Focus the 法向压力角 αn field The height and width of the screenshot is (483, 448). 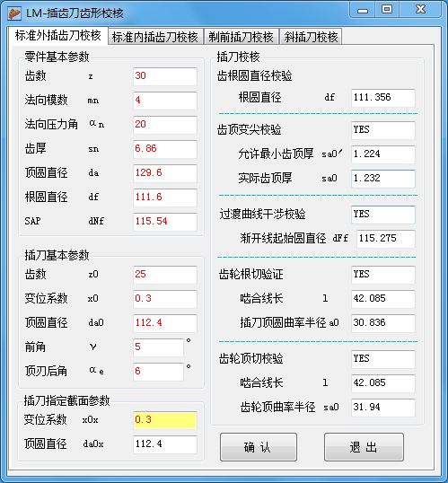pos(165,125)
